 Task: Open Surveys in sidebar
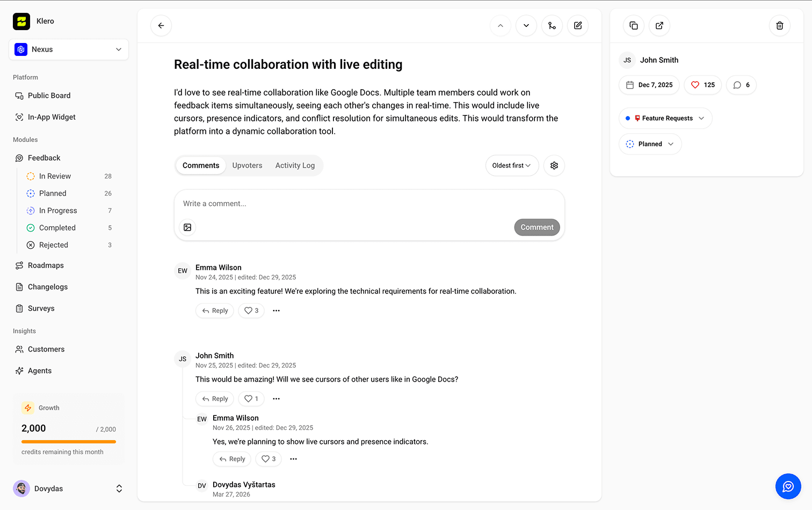click(x=69, y=308)
